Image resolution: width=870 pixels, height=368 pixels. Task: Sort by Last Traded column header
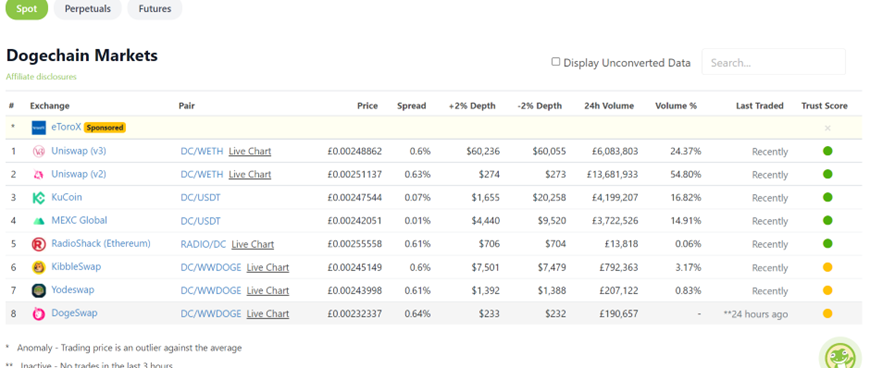tap(760, 105)
